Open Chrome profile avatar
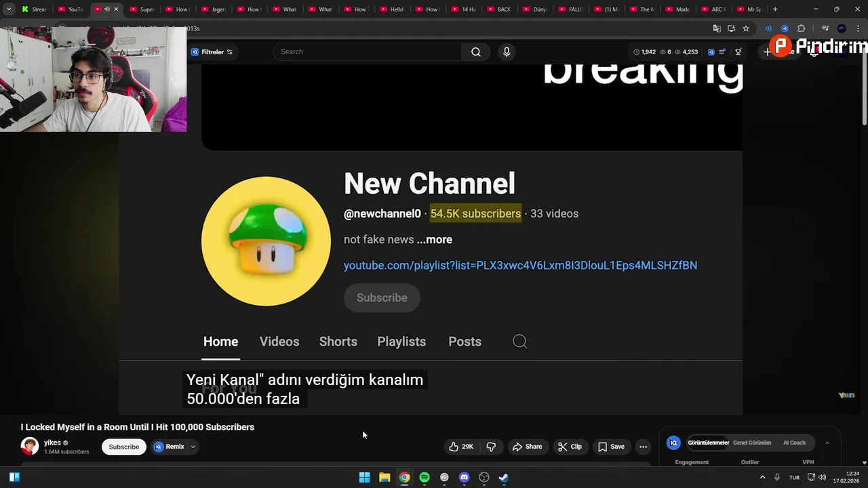 click(x=842, y=28)
